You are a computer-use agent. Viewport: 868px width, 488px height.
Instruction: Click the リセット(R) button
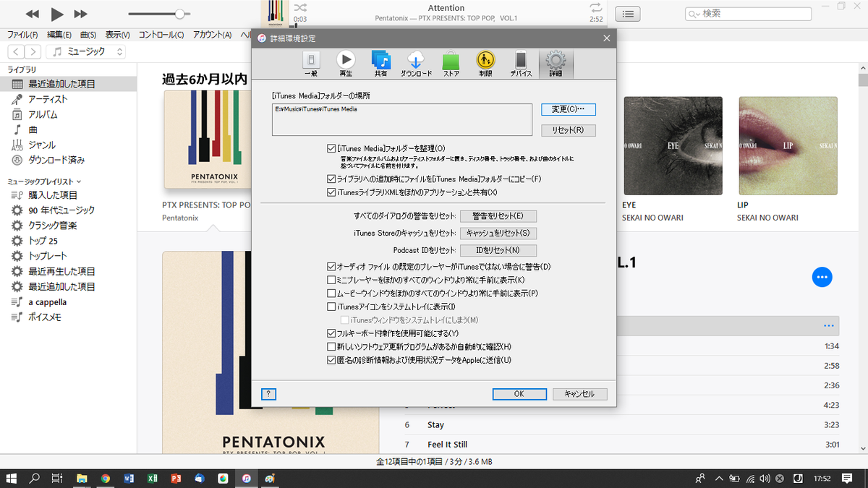click(569, 130)
